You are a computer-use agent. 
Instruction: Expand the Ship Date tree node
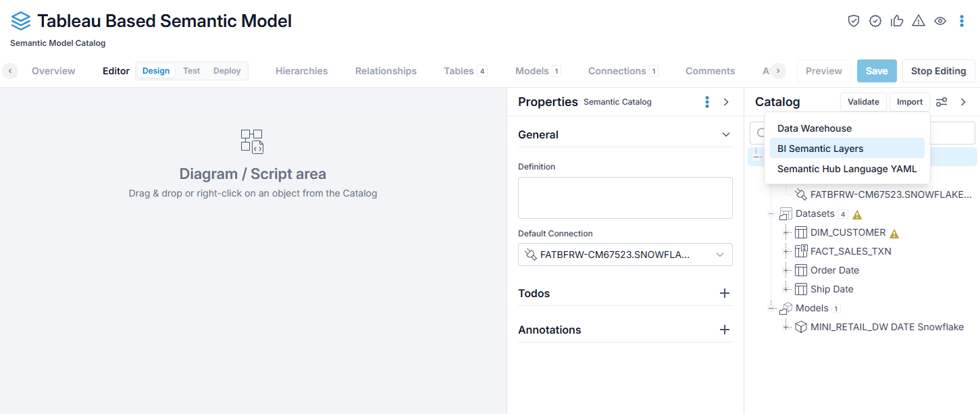[785, 289]
